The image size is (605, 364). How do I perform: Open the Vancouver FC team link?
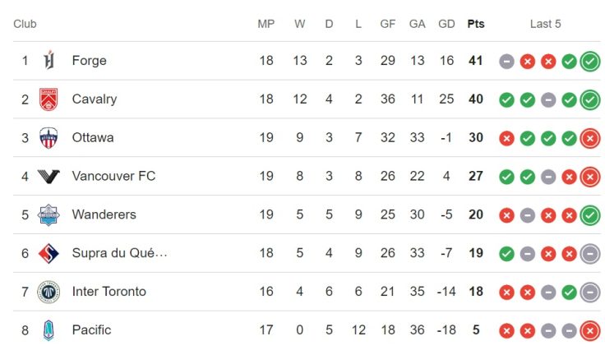[113, 176]
